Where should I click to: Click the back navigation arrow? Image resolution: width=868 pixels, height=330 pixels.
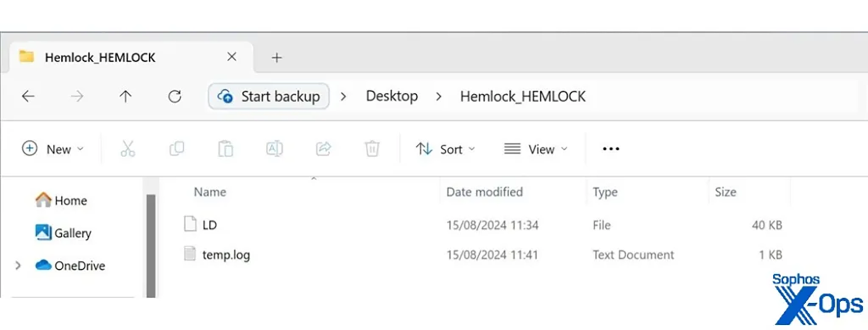(28, 96)
